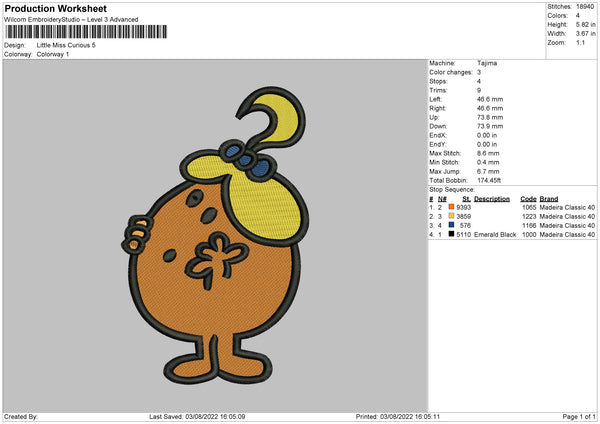The width and height of the screenshot is (600, 424).
Task: Pick the blue thread swatch 576
Action: click(x=452, y=226)
